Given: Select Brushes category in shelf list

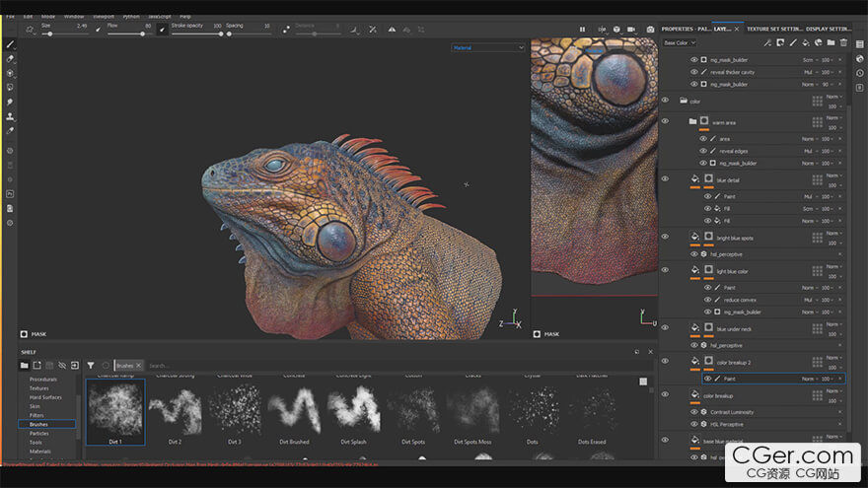Looking at the screenshot, I should (46, 424).
